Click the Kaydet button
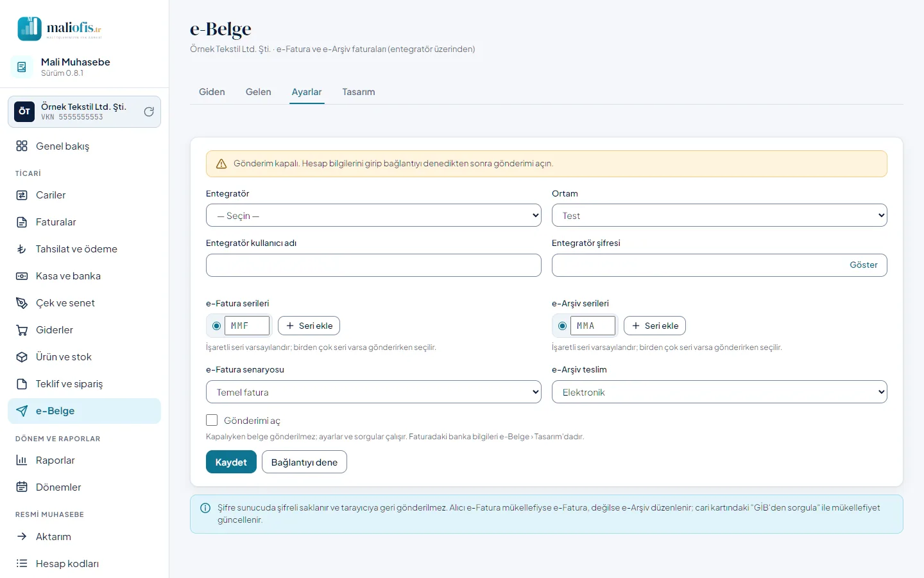Screen dimensions: 924x578 click(231, 462)
